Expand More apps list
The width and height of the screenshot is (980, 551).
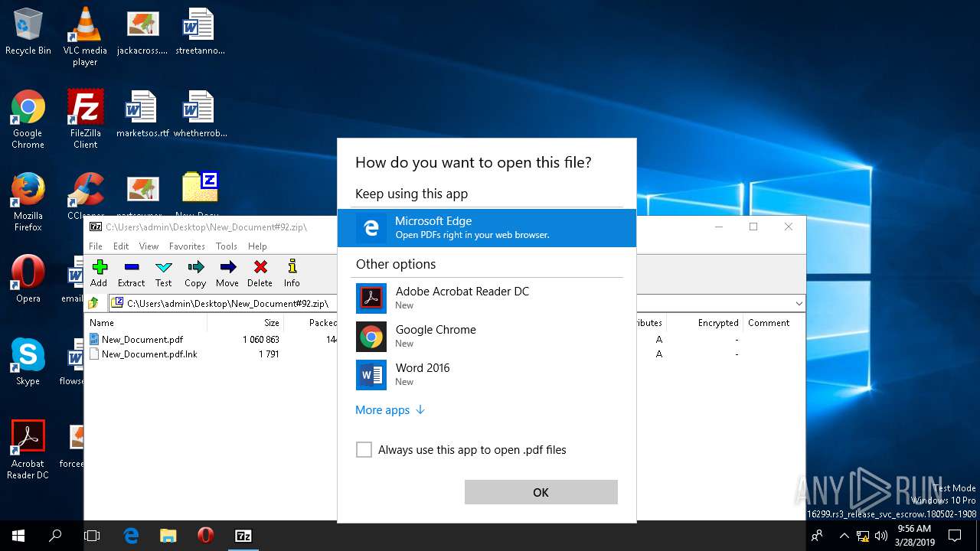tap(390, 410)
